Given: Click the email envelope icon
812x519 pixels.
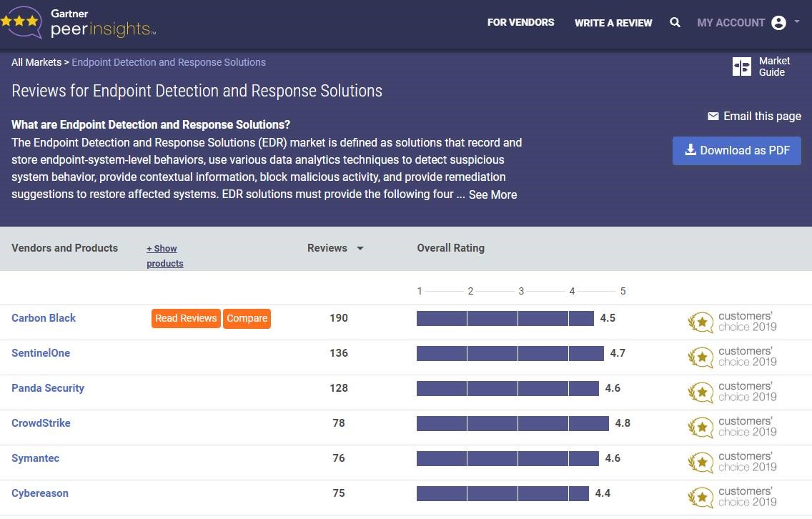Looking at the screenshot, I should (713, 116).
